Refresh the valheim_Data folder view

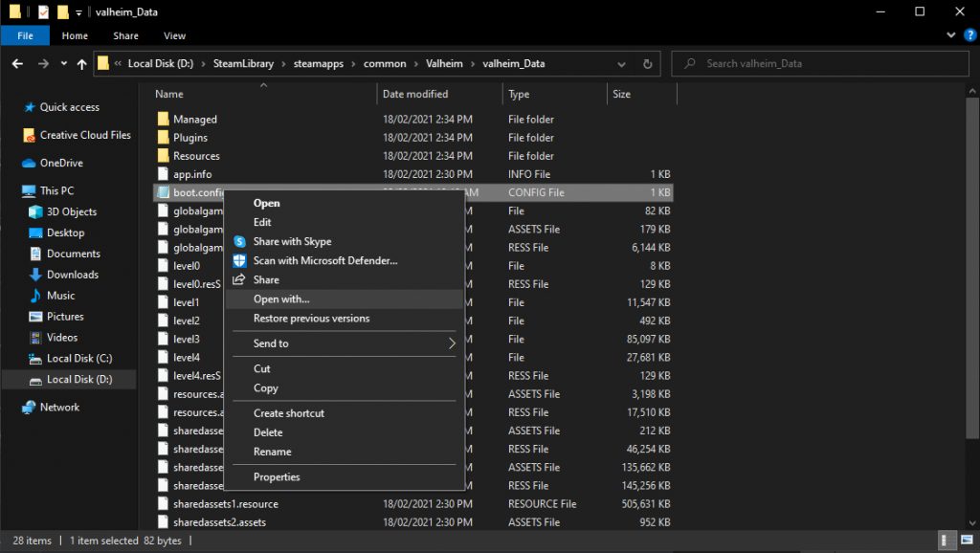[x=648, y=64]
